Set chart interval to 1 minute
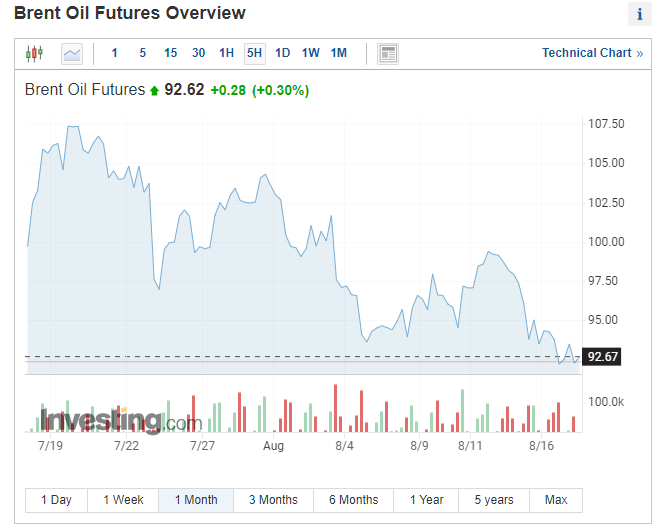The width and height of the screenshot is (660, 532). coord(115,53)
